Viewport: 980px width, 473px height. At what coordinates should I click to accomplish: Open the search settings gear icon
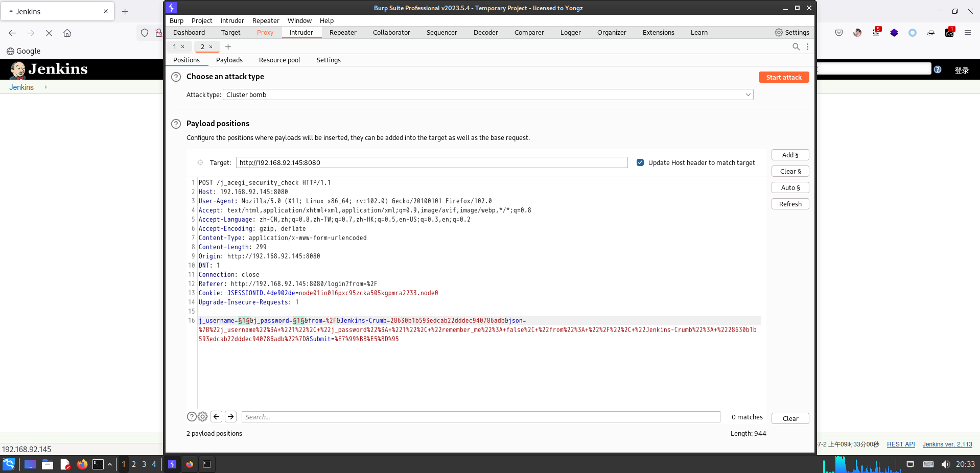(203, 417)
